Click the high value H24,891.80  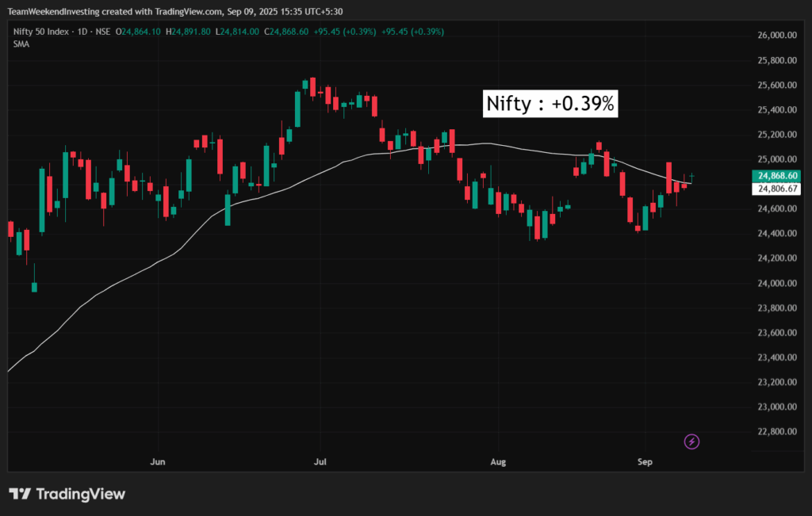point(188,32)
